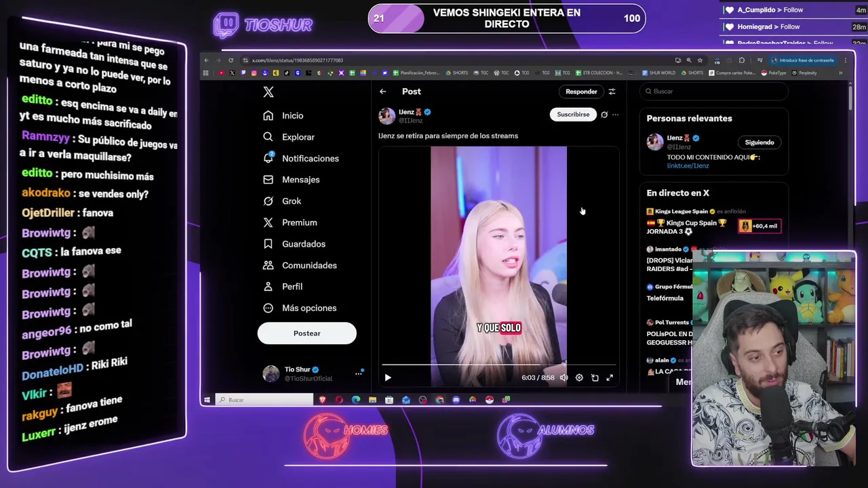Open the browser extensions puzzle icon
868x488 pixels.
741,60
